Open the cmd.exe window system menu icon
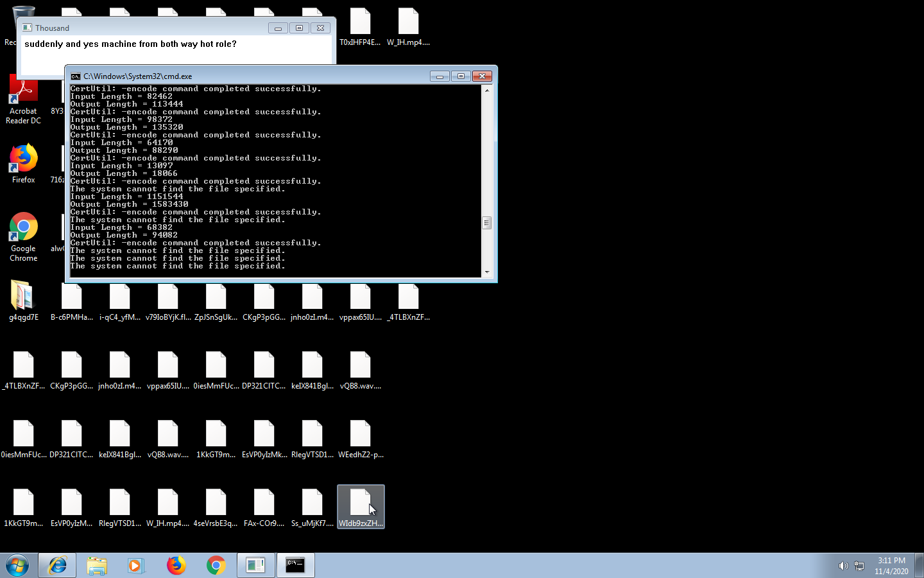This screenshot has height=578, width=924. coord(75,76)
